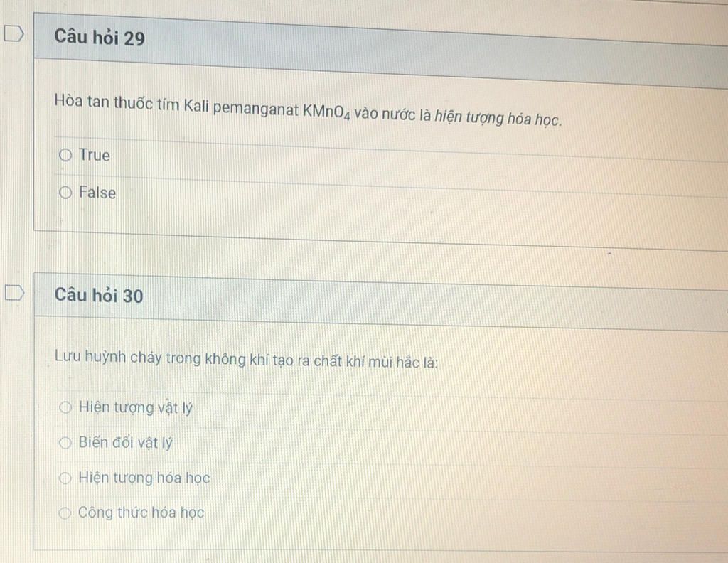Choose the 'Biến đổi vật lý' radio button
728x563 pixels.
tap(65, 442)
